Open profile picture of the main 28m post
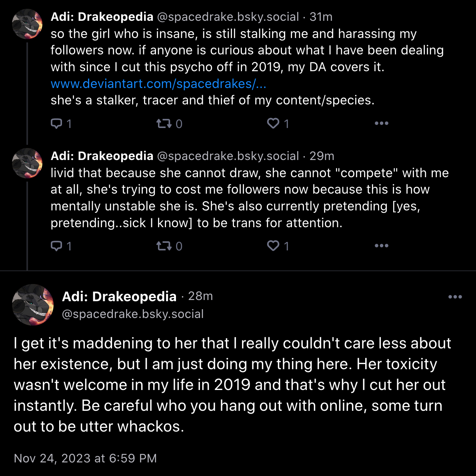This screenshot has height=476, width=476. 33,305
